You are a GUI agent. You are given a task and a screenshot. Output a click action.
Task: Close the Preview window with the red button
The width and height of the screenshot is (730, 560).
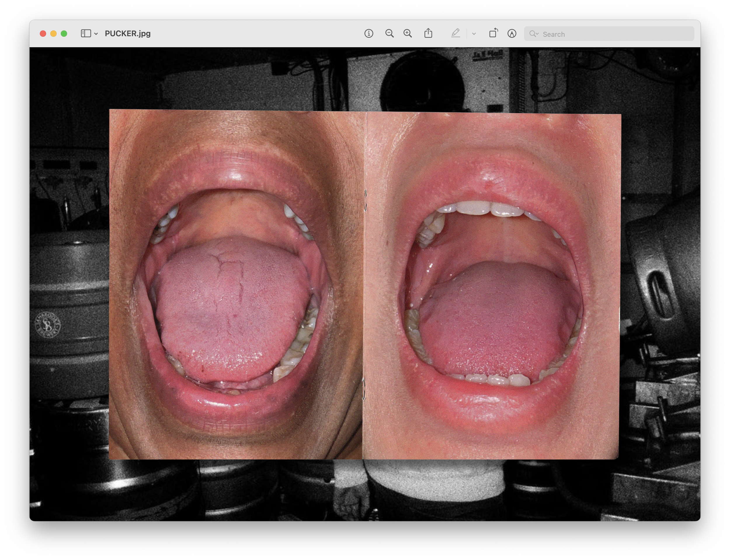coord(43,33)
